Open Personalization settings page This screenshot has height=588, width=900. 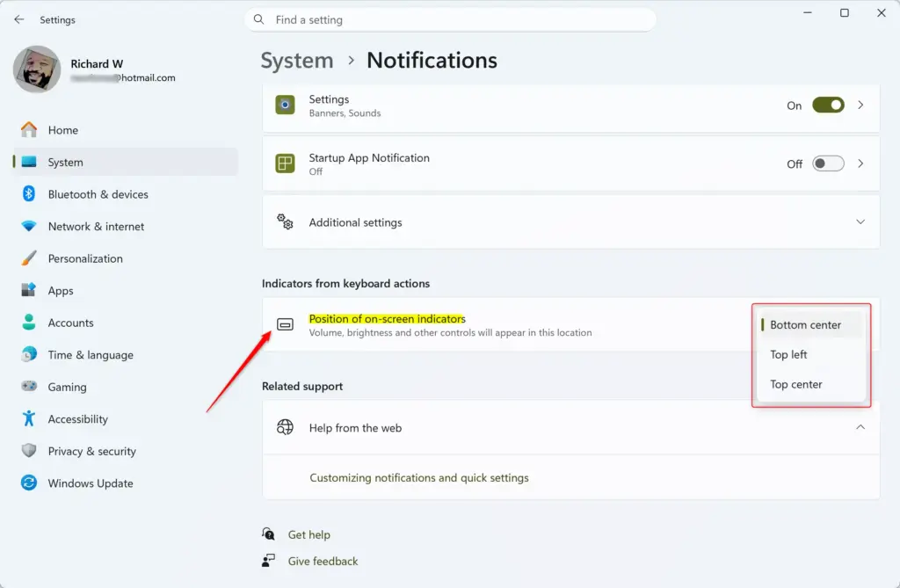pyautogui.click(x=126, y=258)
